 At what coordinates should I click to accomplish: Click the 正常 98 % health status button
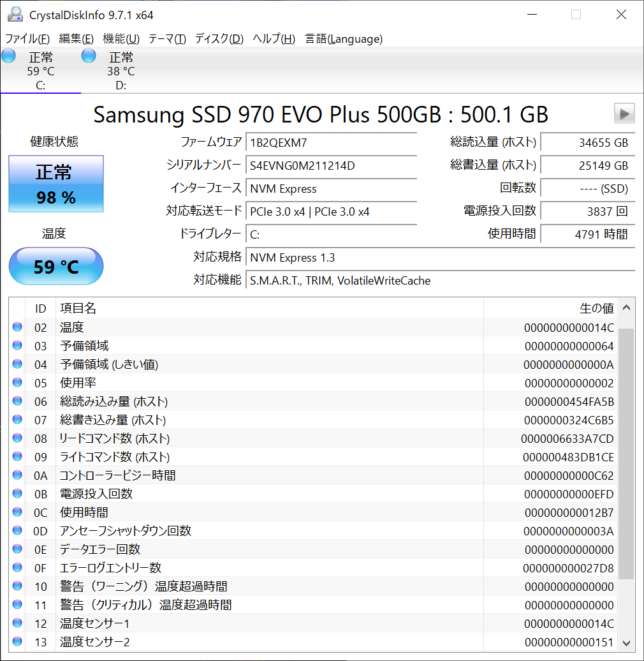coord(56,184)
